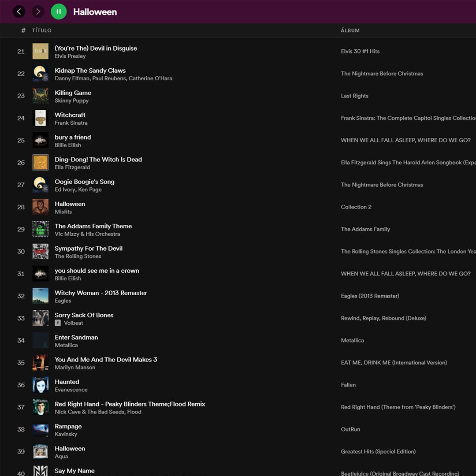Screen dimensions: 476x476
Task: Click Aqua Halloween album art
Action: tap(41, 451)
